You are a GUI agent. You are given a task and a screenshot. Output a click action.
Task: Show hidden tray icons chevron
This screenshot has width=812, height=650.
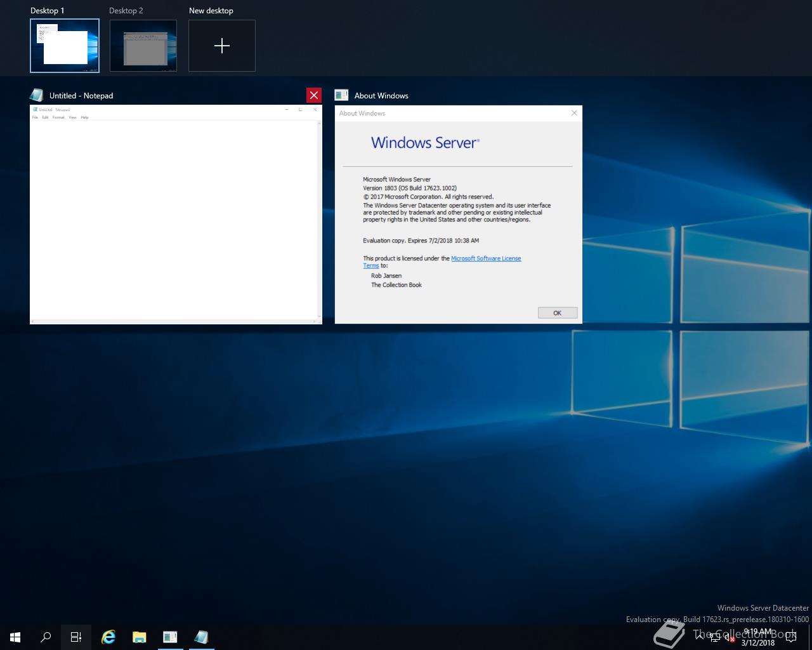click(x=700, y=637)
